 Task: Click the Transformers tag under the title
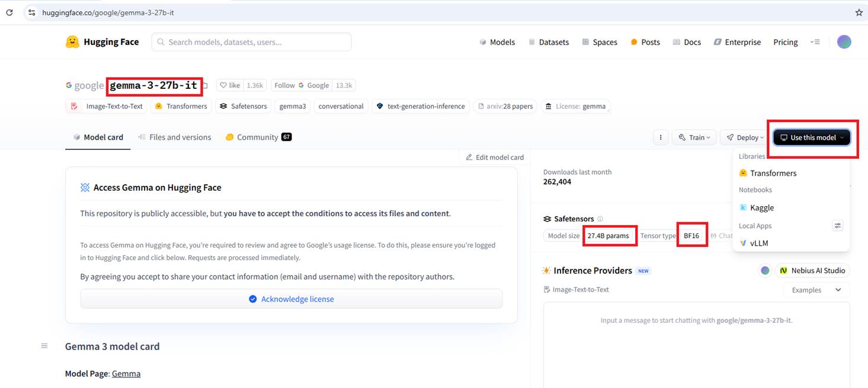[x=181, y=106]
